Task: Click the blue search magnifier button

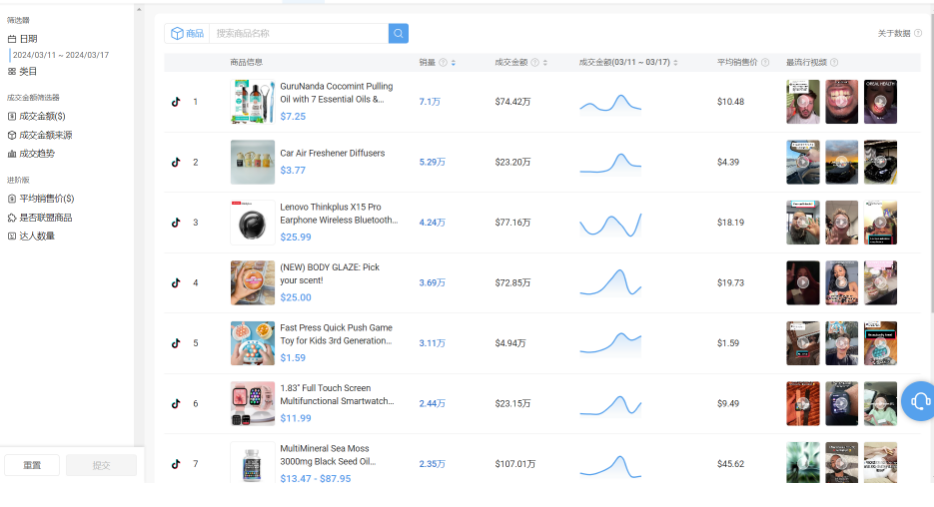Action: [x=398, y=34]
